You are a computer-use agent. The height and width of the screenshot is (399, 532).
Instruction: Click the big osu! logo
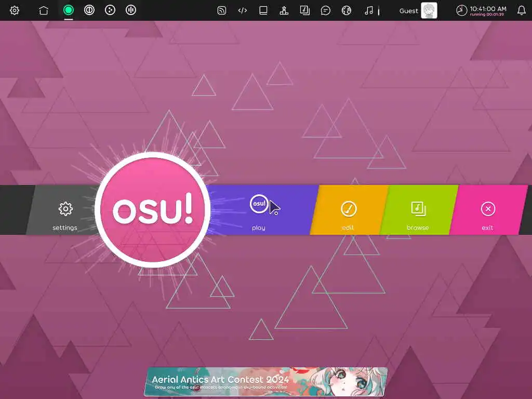[x=153, y=209]
